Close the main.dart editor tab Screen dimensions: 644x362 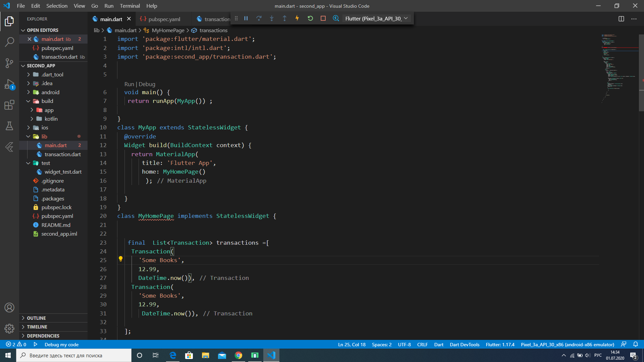129,19
